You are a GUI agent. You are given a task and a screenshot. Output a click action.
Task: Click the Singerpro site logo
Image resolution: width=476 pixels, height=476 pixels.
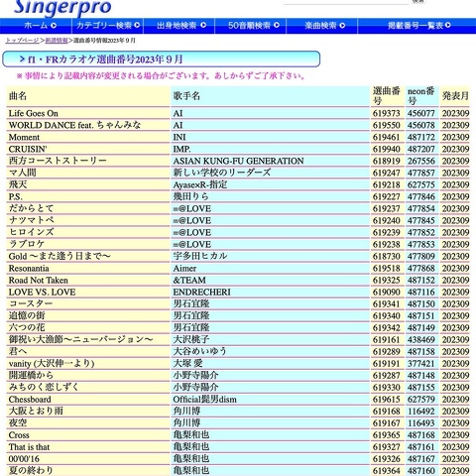click(62, 7)
